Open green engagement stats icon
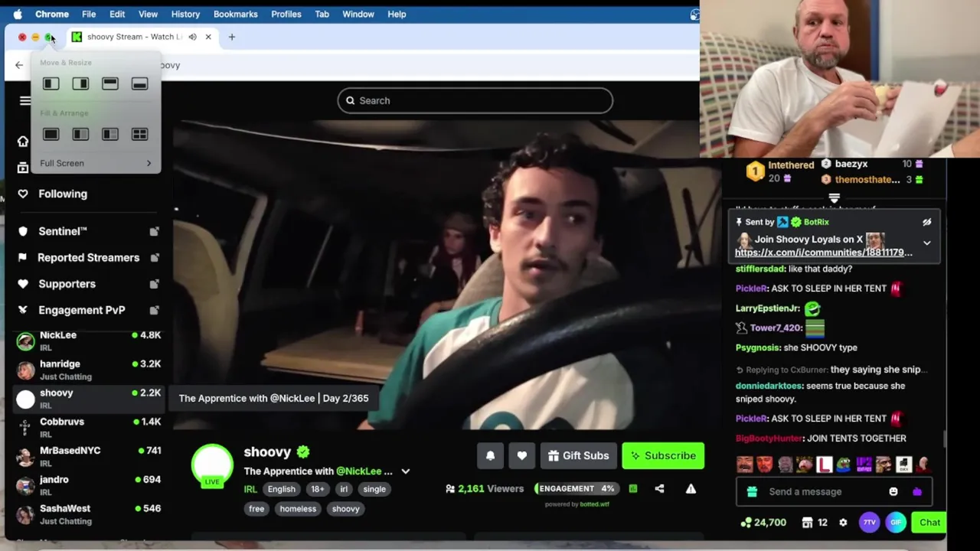The width and height of the screenshot is (980, 551). pos(633,488)
